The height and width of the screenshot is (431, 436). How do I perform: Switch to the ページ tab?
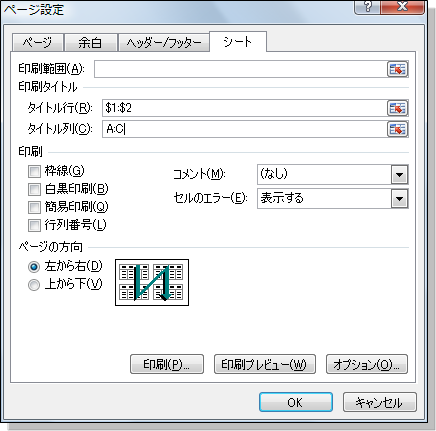pyautogui.click(x=37, y=43)
